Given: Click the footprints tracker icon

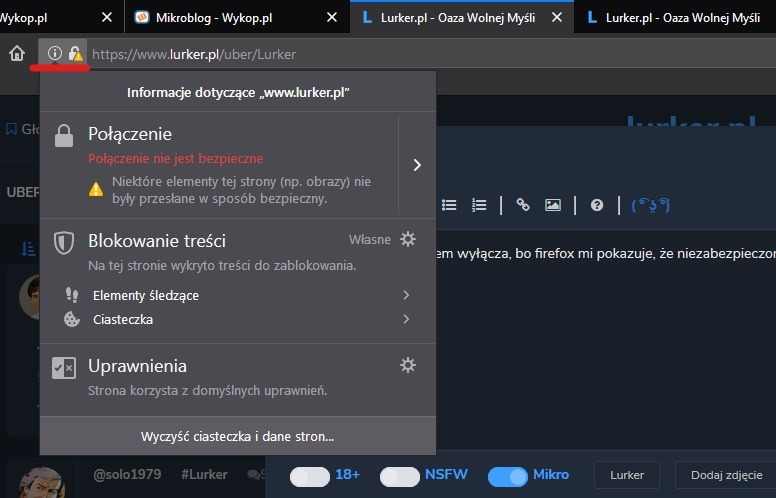Looking at the screenshot, I should pos(72,295).
